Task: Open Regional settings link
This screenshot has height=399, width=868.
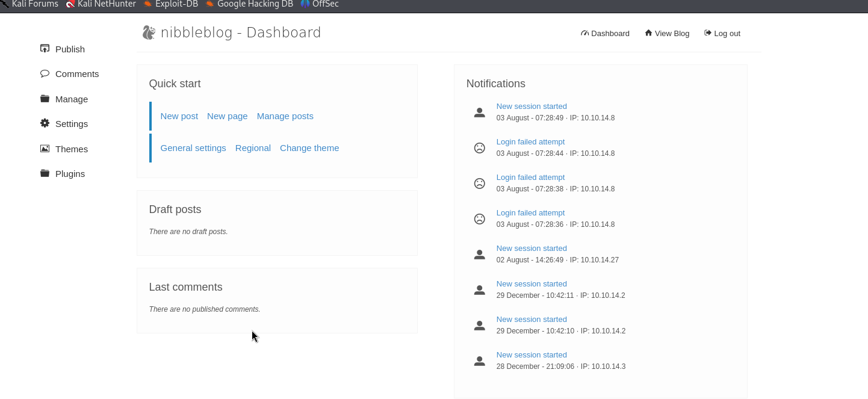Action: coord(253,148)
